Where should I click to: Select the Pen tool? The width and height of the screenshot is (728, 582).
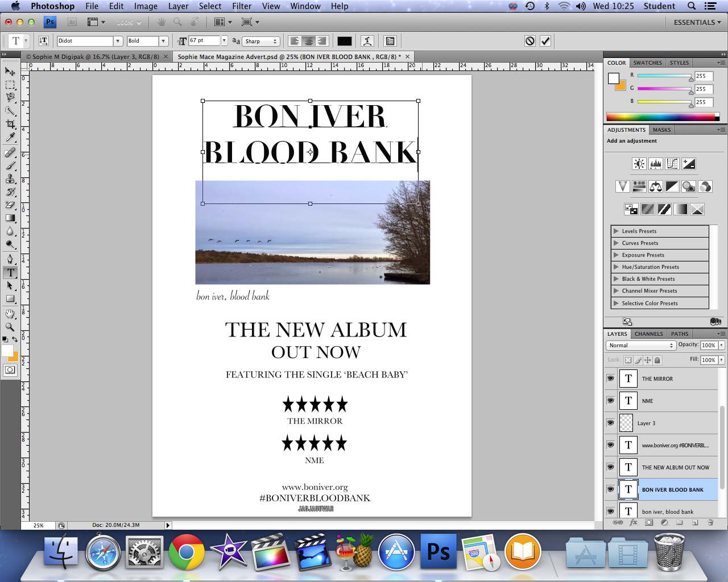10,259
